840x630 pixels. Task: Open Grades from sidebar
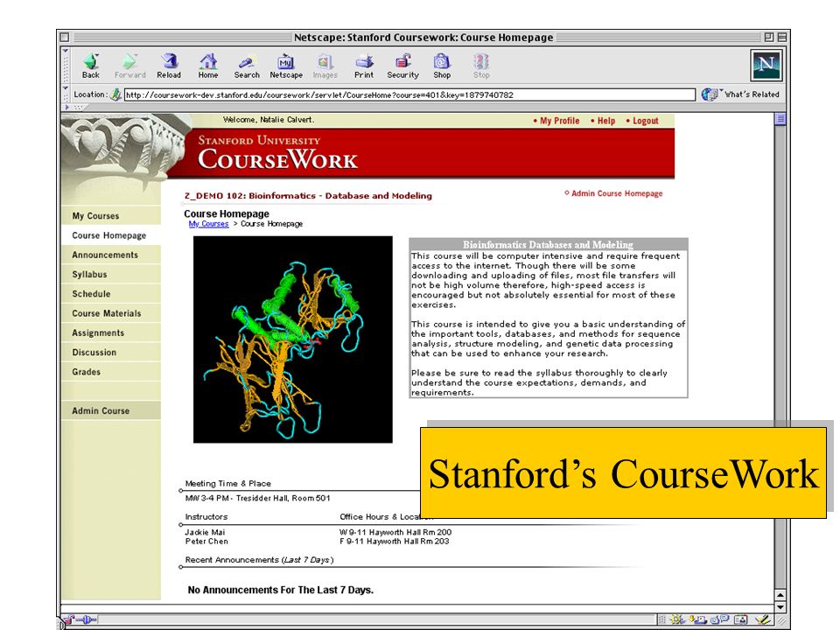pos(111,372)
